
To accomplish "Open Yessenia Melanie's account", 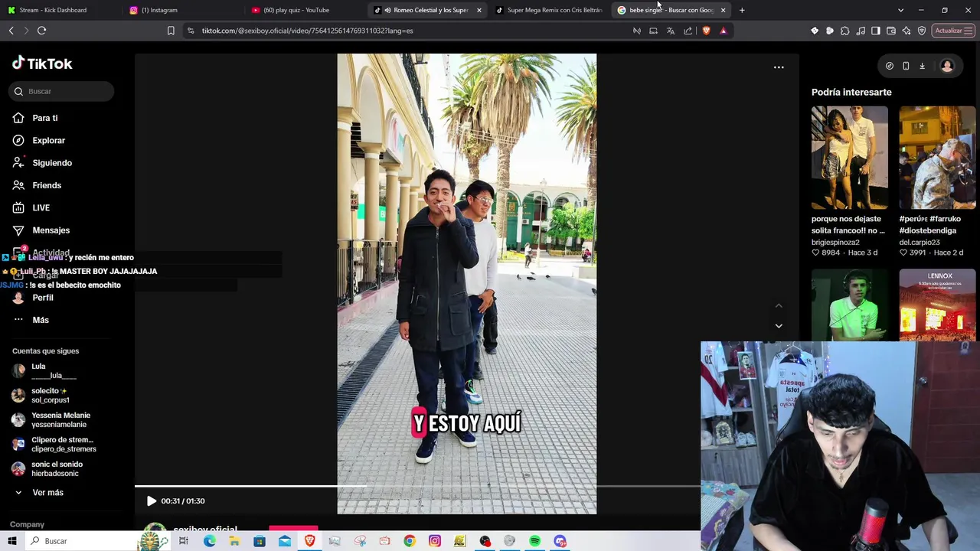I will pyautogui.click(x=60, y=420).
